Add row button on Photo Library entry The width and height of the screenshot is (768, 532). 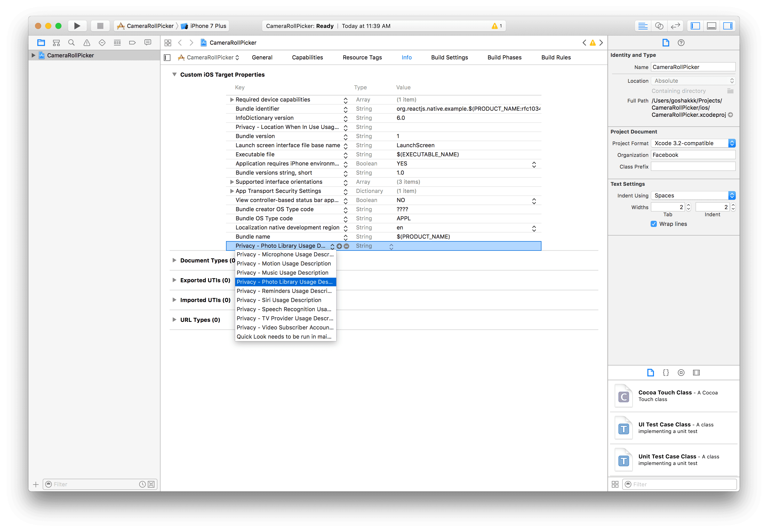coord(339,246)
